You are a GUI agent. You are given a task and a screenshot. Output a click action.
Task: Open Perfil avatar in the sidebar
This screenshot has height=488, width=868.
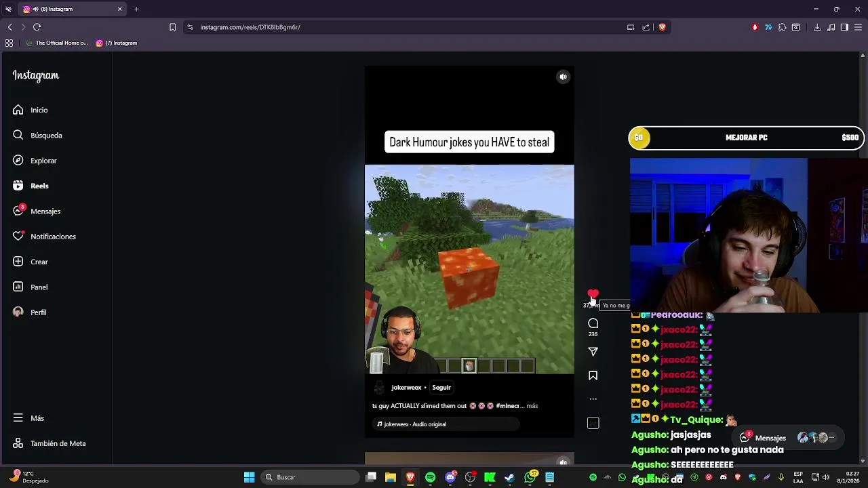click(x=18, y=312)
